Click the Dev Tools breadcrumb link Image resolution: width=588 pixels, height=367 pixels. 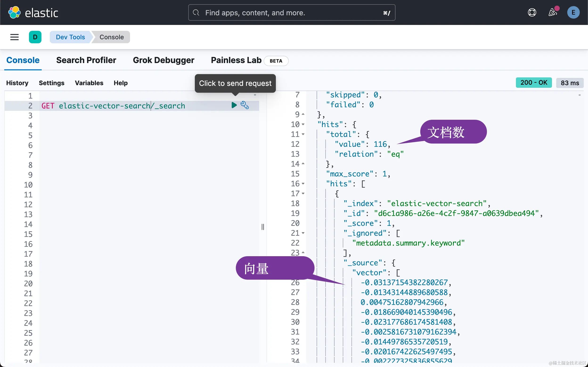[x=70, y=37]
